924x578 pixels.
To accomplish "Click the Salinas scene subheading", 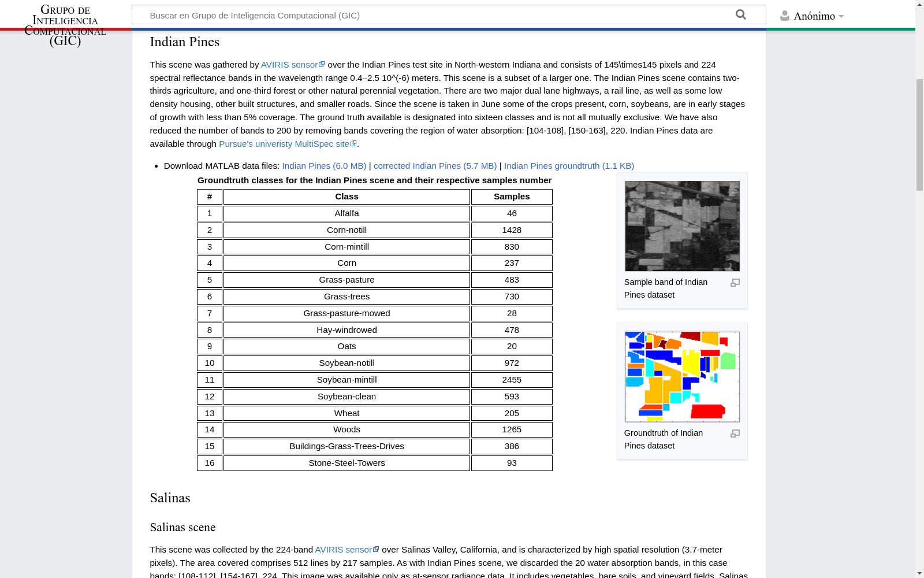I will click(x=182, y=528).
